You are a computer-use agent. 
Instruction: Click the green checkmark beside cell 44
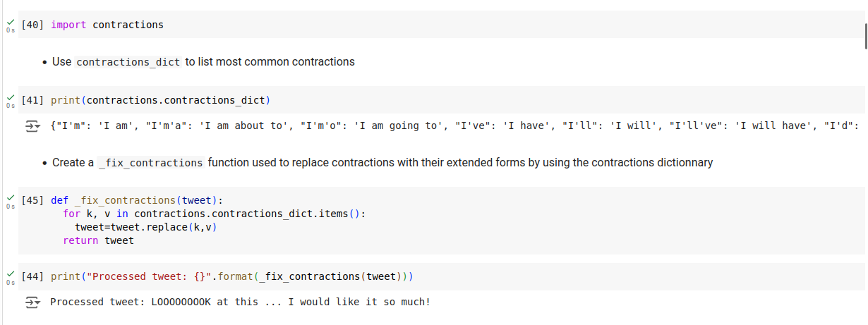(10, 274)
